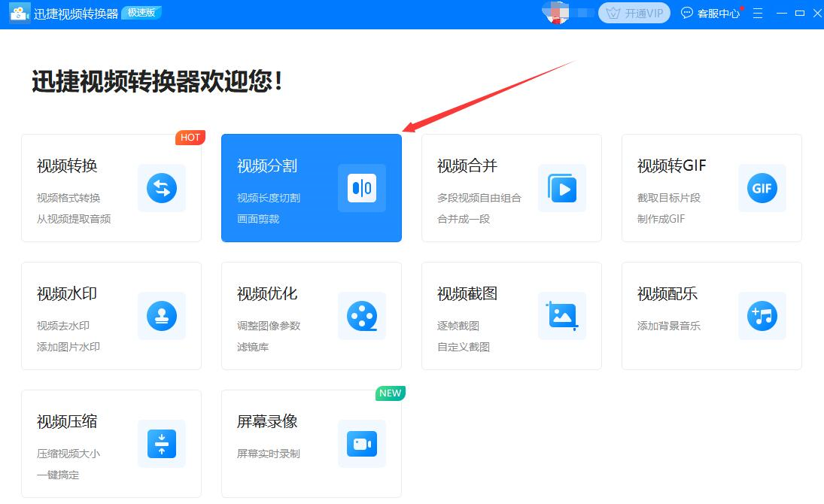Screen dimensions: 824x504
Task: Open the 视频水印 card title
Action: coord(67,293)
